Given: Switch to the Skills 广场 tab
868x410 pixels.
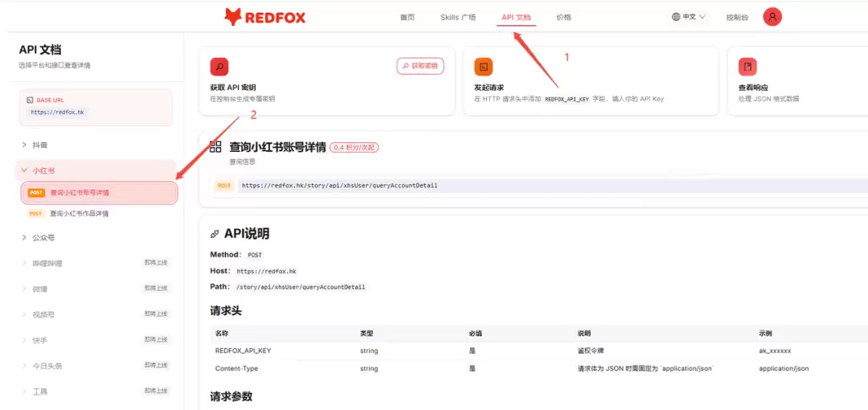Looking at the screenshot, I should 458,17.
